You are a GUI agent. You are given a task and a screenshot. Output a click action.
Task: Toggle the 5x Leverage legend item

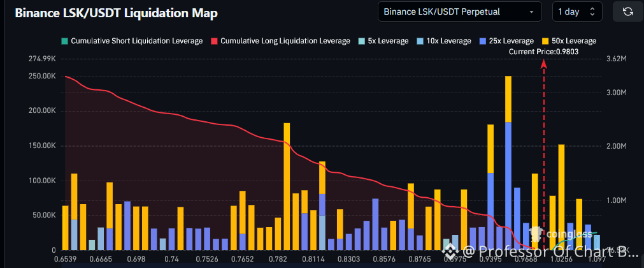tap(383, 41)
